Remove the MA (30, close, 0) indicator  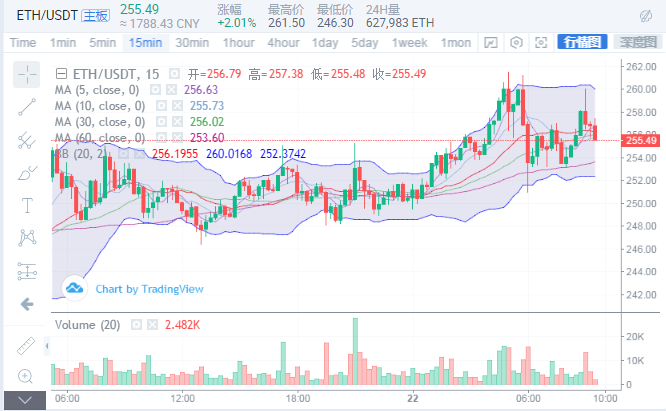pos(178,122)
